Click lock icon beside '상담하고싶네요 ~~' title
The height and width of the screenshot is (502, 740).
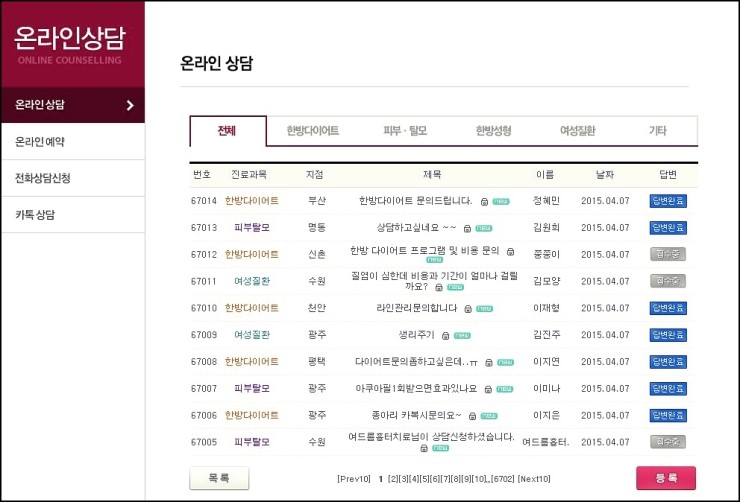pyautogui.click(x=467, y=229)
